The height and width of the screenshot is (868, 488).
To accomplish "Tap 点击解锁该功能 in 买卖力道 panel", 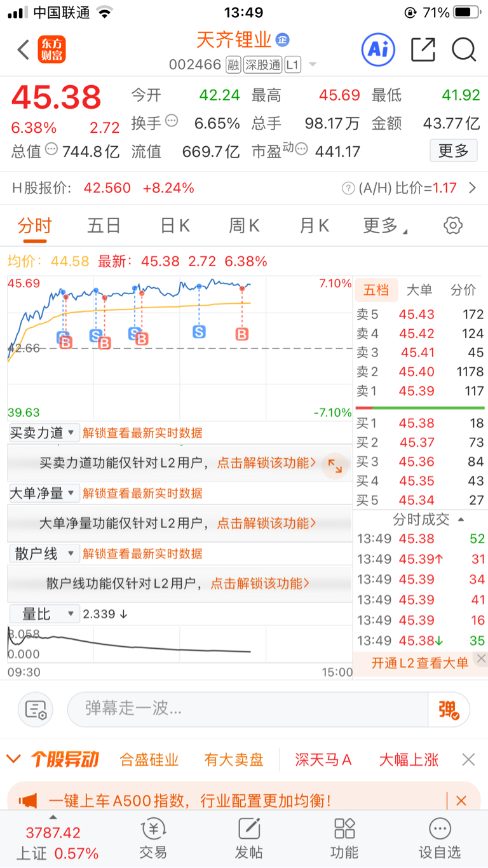I will coord(267,463).
